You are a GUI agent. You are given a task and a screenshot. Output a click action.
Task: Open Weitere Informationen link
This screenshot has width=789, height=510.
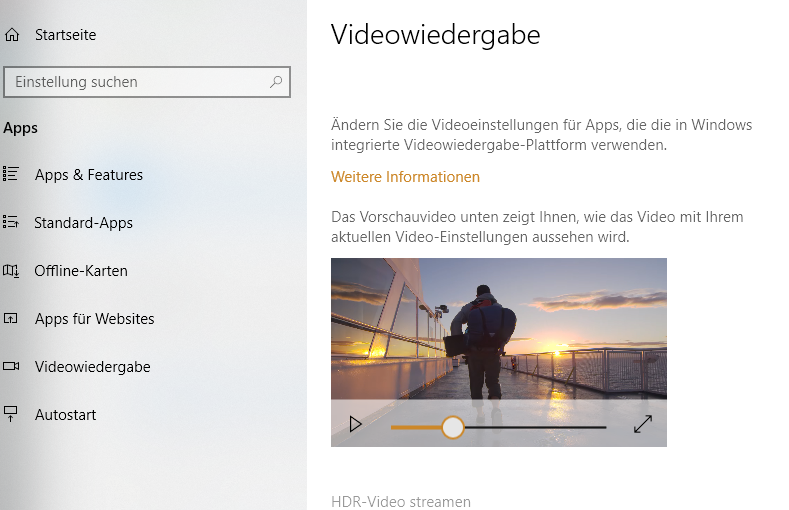click(405, 177)
